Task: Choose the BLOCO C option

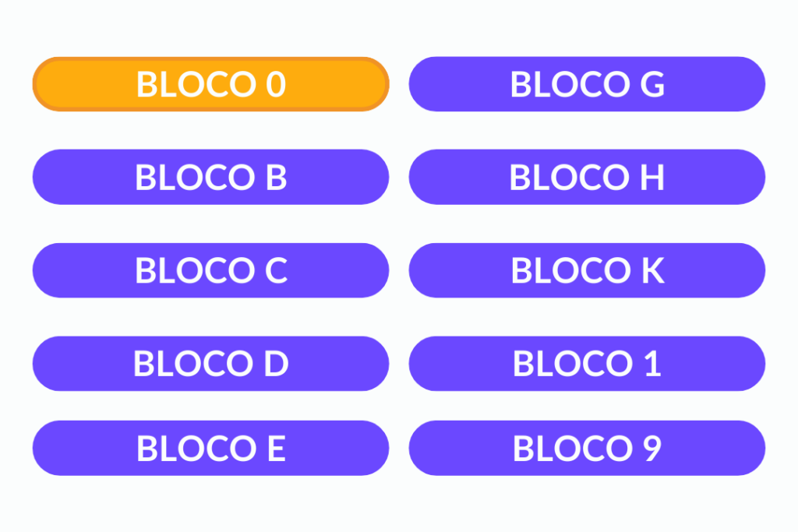Action: 210,270
